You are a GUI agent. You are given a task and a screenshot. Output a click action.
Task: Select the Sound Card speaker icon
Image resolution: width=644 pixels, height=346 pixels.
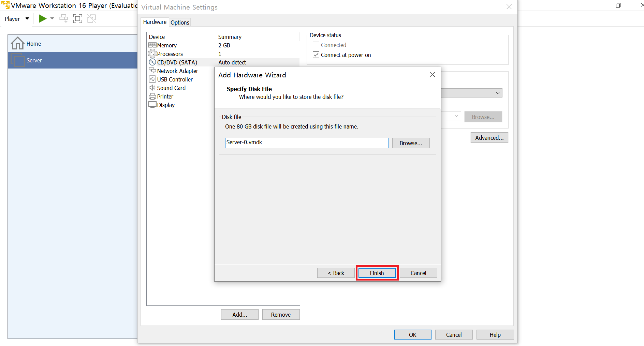coord(152,88)
